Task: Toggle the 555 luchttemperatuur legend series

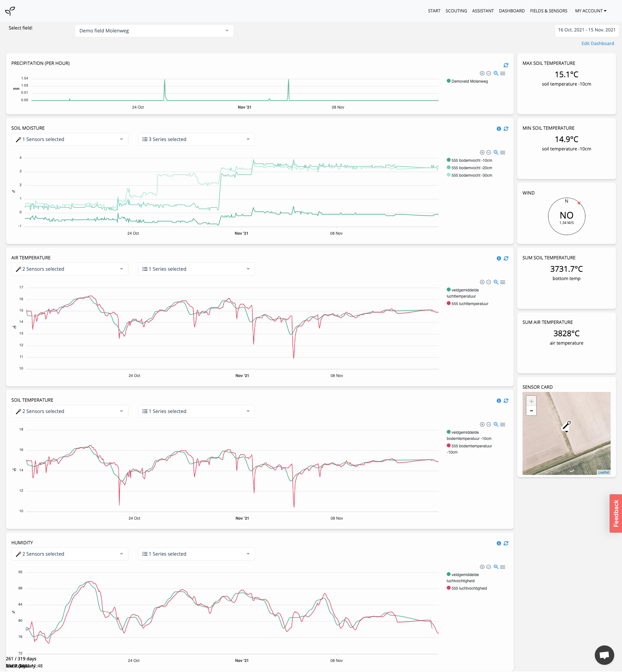Action: (x=469, y=303)
